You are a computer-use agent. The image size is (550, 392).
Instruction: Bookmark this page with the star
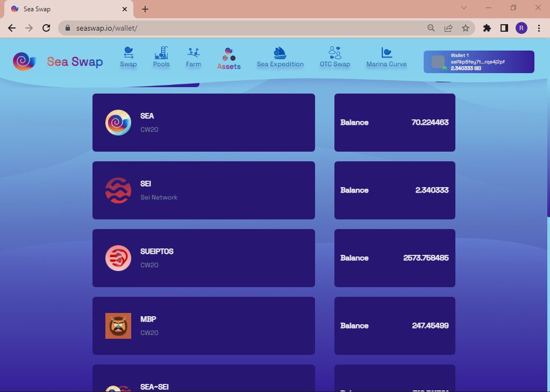tap(466, 28)
